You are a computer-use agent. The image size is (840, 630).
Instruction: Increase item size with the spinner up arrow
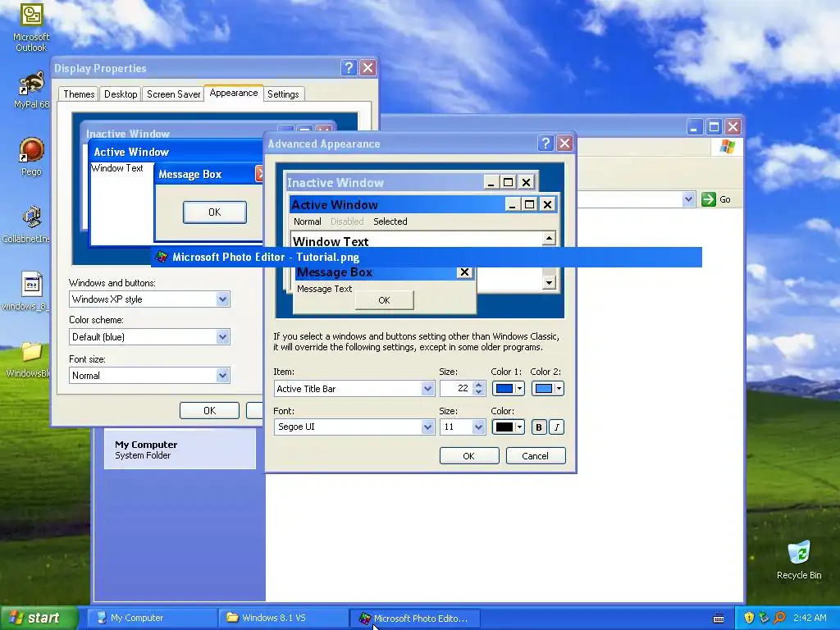[x=479, y=385]
